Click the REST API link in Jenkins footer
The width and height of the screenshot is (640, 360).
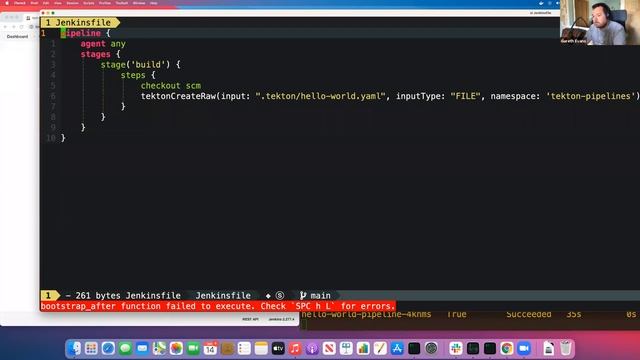coord(250,319)
